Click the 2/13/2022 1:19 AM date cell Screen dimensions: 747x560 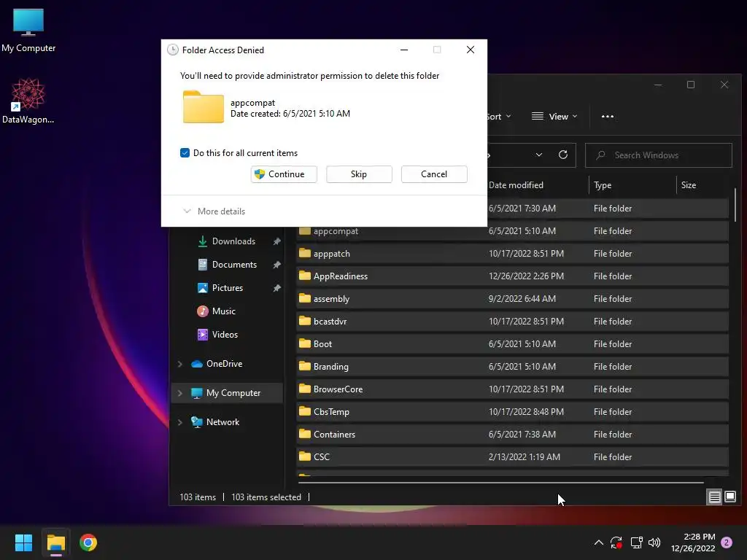click(x=524, y=457)
